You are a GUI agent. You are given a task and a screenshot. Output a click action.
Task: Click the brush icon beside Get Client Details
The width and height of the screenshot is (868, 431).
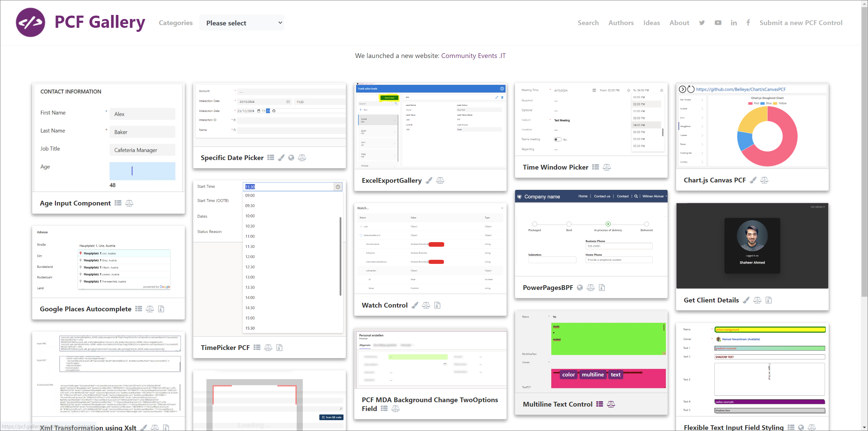tap(746, 300)
